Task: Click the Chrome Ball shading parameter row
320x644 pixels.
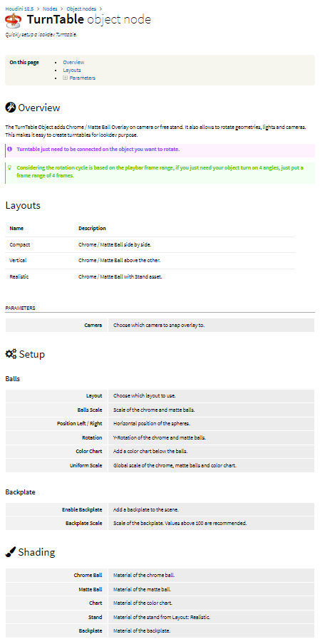Action: 160,576
